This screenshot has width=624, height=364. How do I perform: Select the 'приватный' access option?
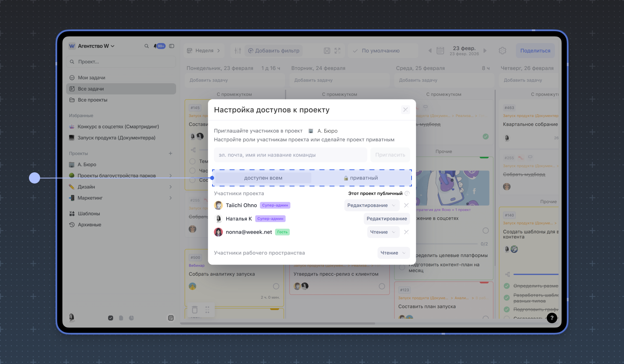tap(361, 178)
